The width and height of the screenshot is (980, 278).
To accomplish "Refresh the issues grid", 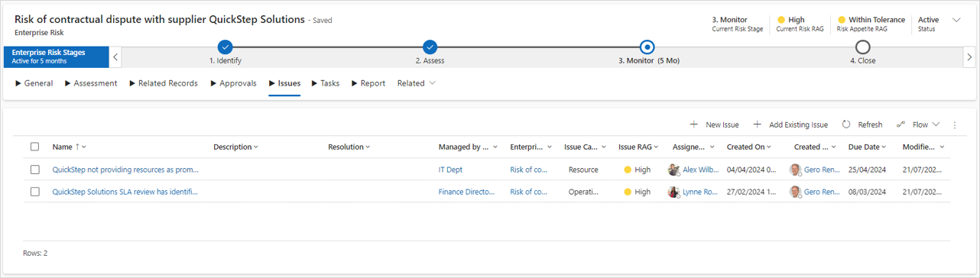I will 862,124.
